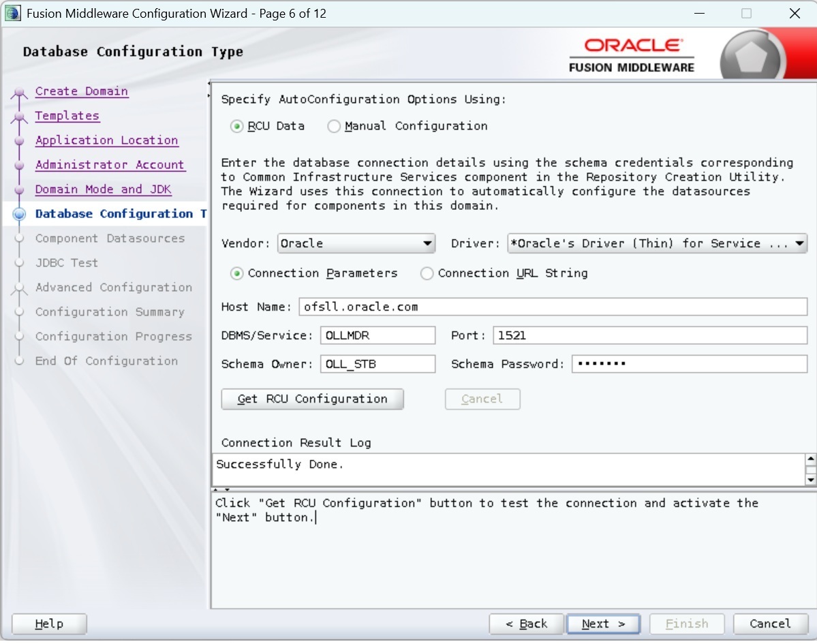
Task: Click JDBC Test step in sidebar
Action: tap(66, 263)
